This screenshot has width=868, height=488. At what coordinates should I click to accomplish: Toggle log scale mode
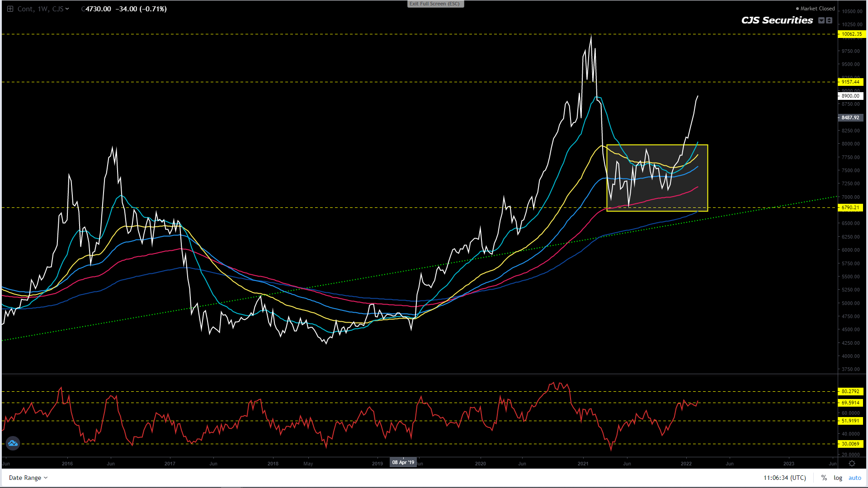click(x=838, y=478)
